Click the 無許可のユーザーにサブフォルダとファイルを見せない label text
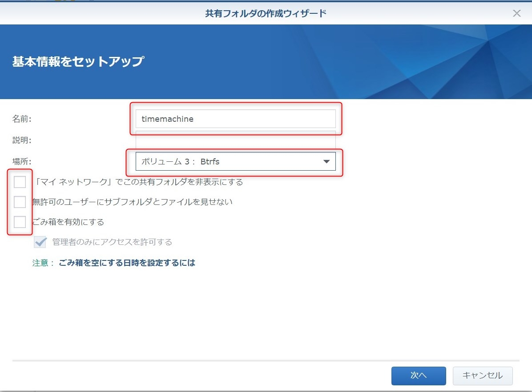 pos(133,202)
